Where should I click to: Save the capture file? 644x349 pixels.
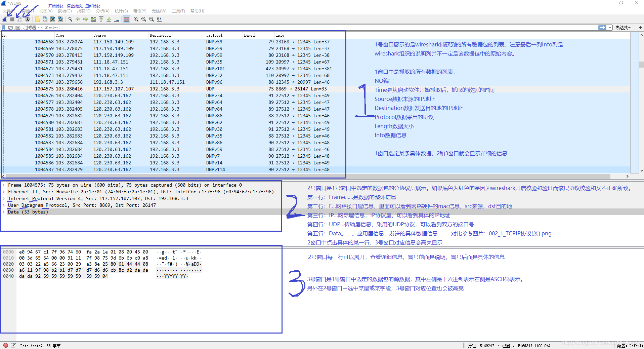coord(45,19)
